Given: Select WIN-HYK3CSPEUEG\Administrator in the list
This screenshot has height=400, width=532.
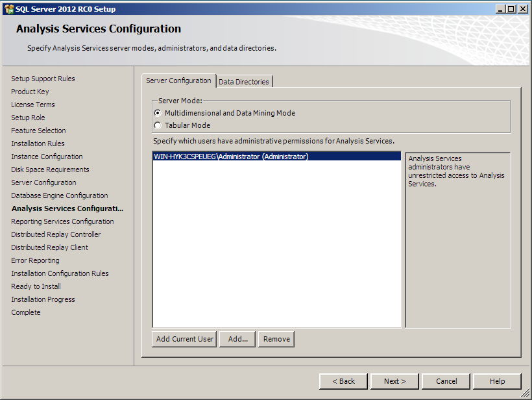Looking at the screenshot, I should 277,156.
